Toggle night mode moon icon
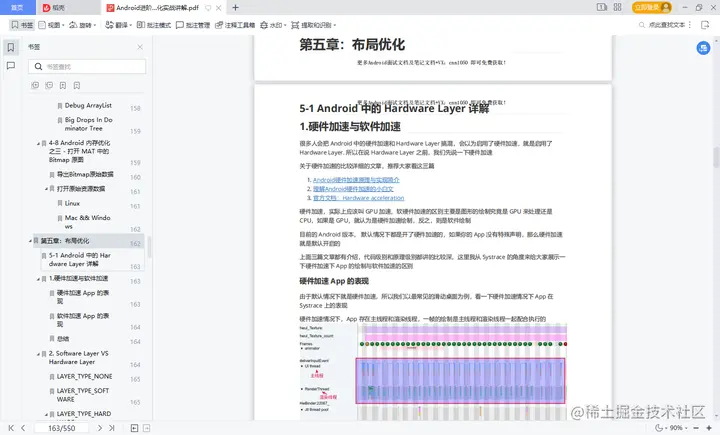This screenshot has width=720, height=435. coord(658,428)
